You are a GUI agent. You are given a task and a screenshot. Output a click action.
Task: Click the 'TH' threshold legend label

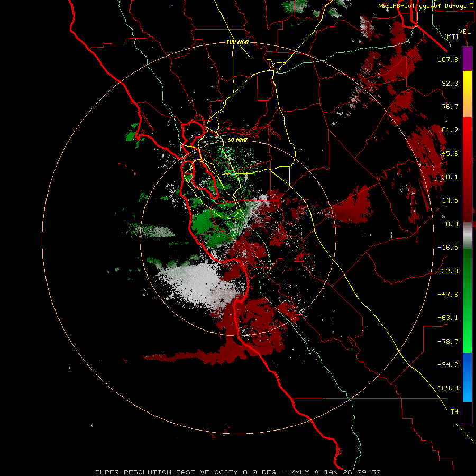[x=454, y=412]
